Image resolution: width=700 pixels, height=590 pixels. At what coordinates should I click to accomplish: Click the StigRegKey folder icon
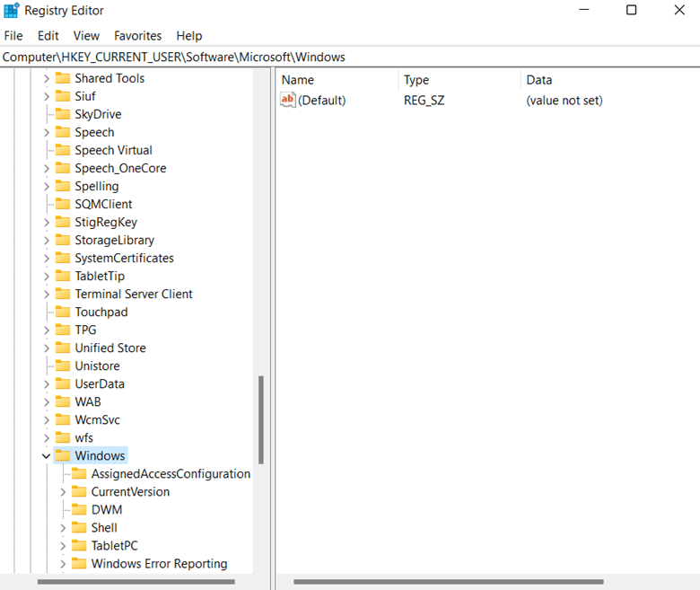pos(63,222)
